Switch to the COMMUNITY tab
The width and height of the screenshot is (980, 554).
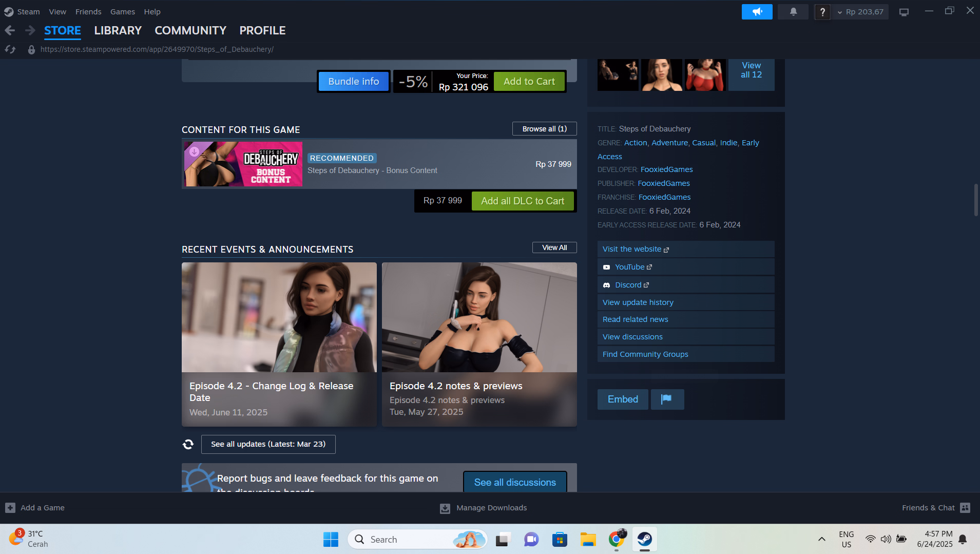(x=190, y=30)
